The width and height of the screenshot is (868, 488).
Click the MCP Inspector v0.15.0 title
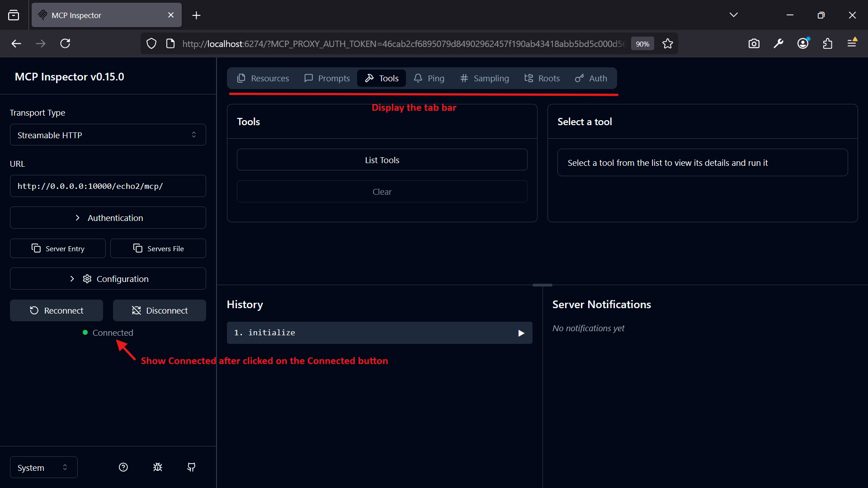tap(70, 77)
